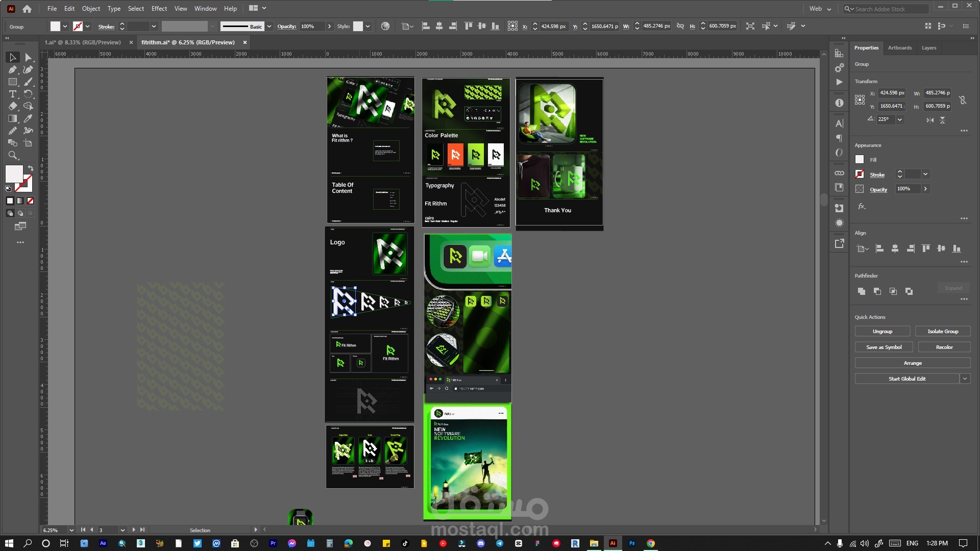Select the Gradient tool

(13, 118)
